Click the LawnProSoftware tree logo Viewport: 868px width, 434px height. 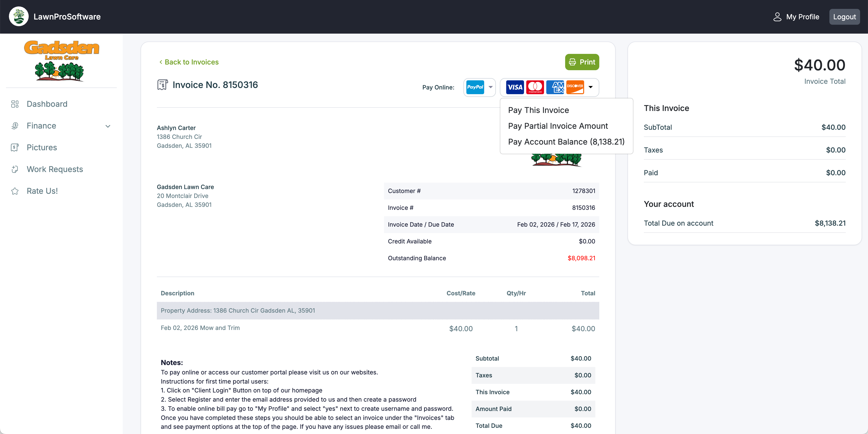click(19, 17)
